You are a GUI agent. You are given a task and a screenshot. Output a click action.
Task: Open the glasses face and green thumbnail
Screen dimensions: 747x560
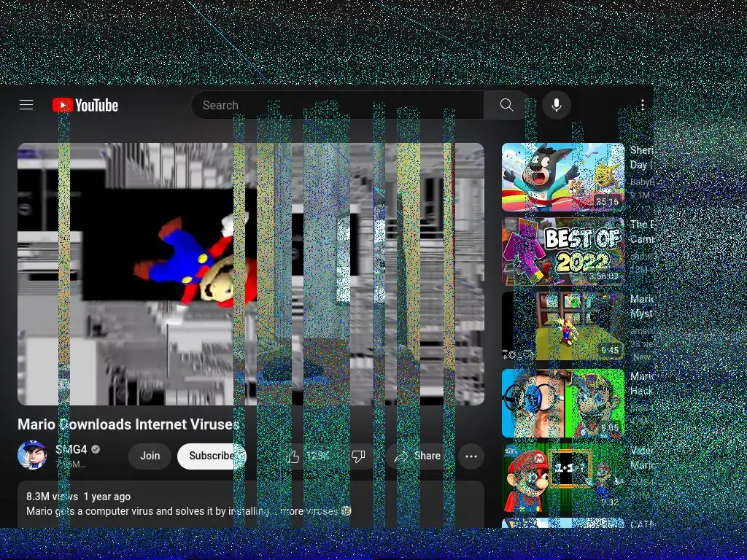click(563, 403)
